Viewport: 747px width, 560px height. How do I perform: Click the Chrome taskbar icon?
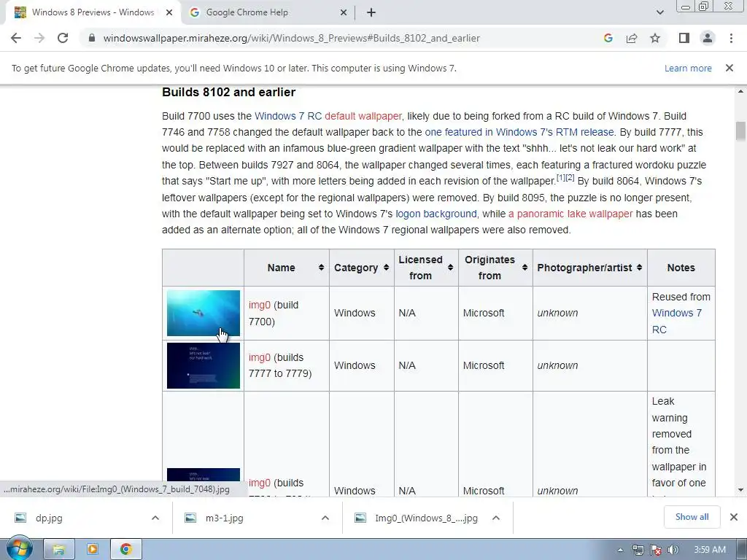pyautogui.click(x=125, y=550)
